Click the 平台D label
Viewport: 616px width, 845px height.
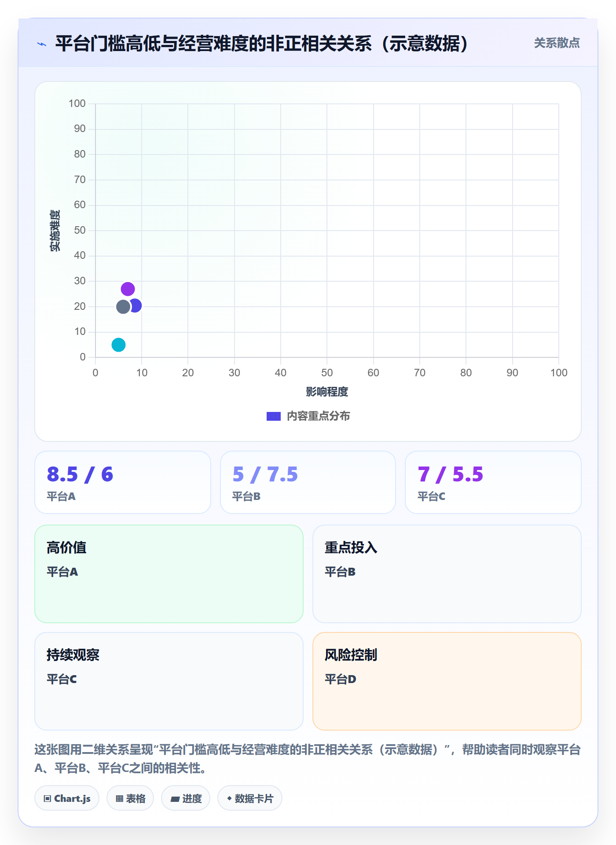341,679
